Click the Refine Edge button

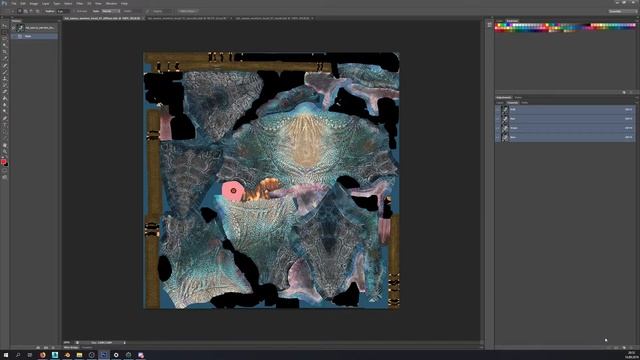(187, 11)
